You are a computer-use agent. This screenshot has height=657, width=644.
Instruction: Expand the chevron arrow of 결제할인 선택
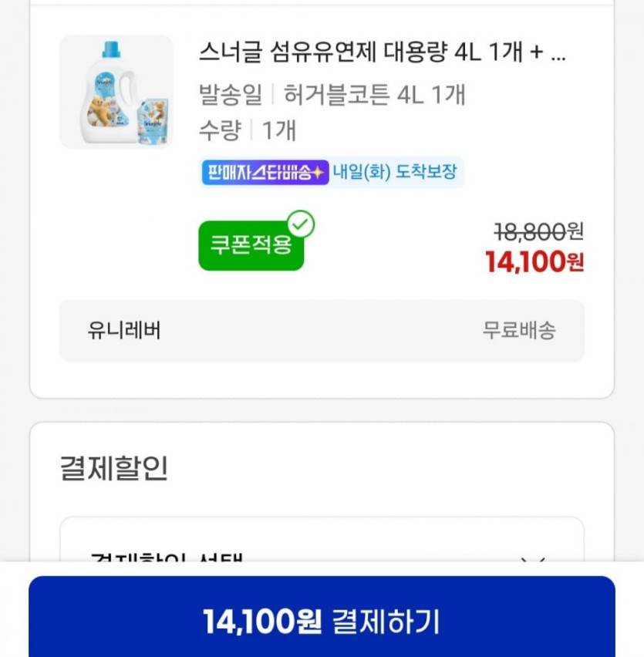click(533, 557)
